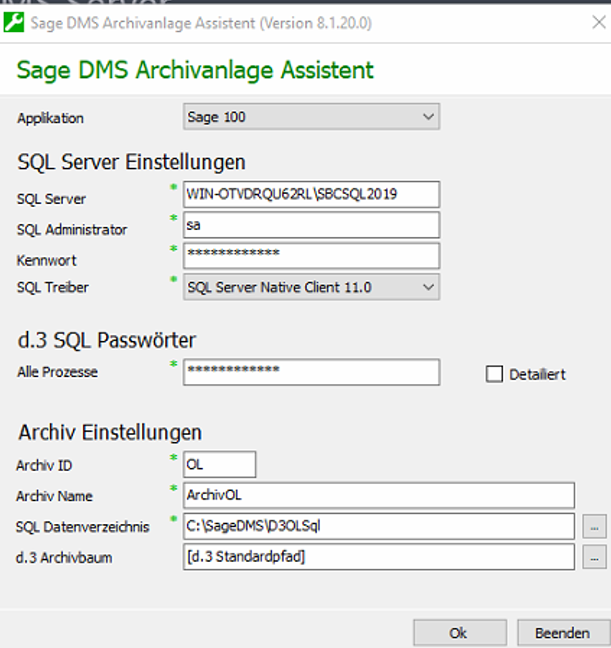The height and width of the screenshot is (648, 611).
Task: Open the Applikation dropdown showing Sage 100
Action: click(311, 117)
